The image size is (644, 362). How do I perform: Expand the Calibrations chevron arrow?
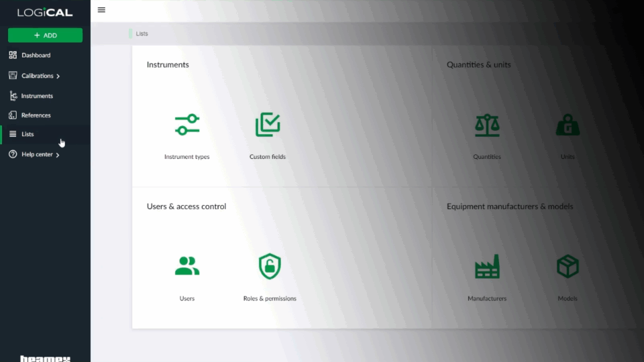click(58, 76)
